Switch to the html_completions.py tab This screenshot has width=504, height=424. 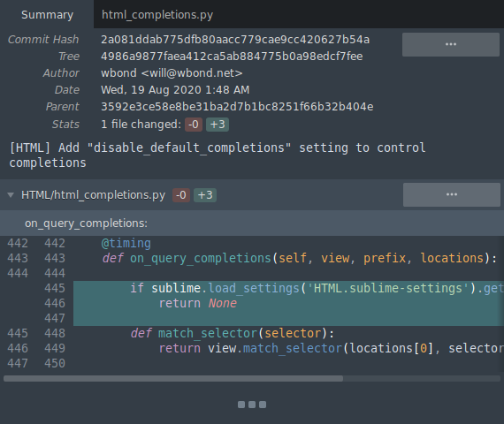tap(157, 15)
